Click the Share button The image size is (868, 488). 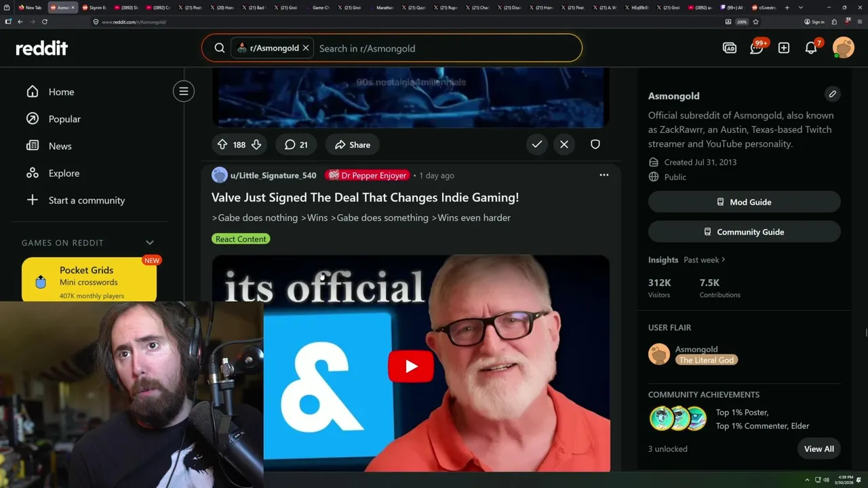352,144
